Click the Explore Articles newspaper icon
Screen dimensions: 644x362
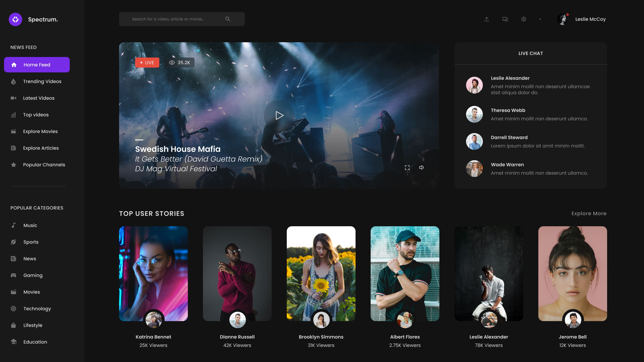[13, 148]
